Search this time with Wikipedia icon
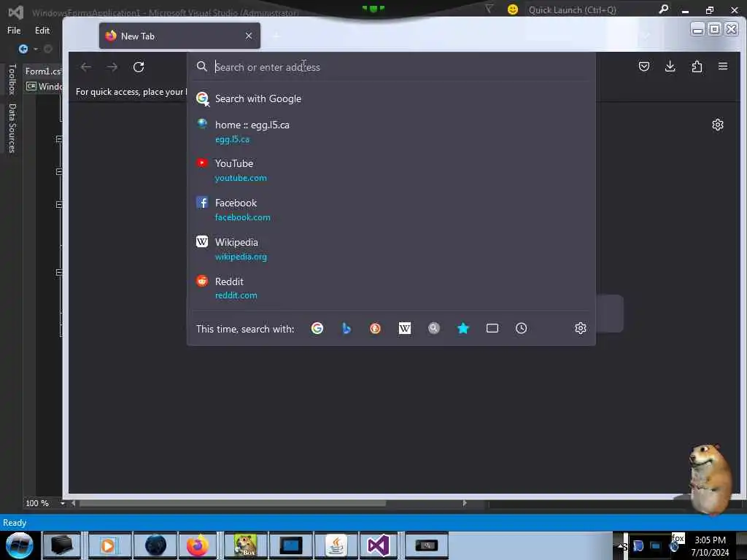Screen dimensions: 747x560 coord(404,328)
